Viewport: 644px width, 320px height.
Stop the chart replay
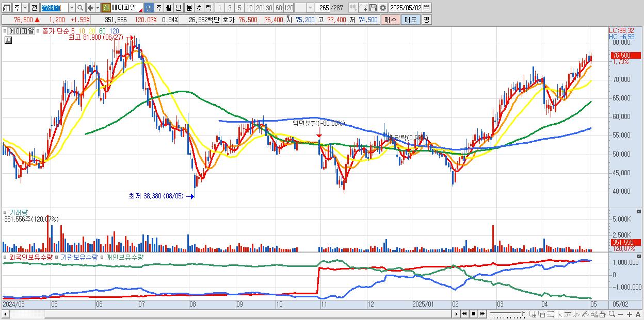pyautogui.click(x=474, y=314)
